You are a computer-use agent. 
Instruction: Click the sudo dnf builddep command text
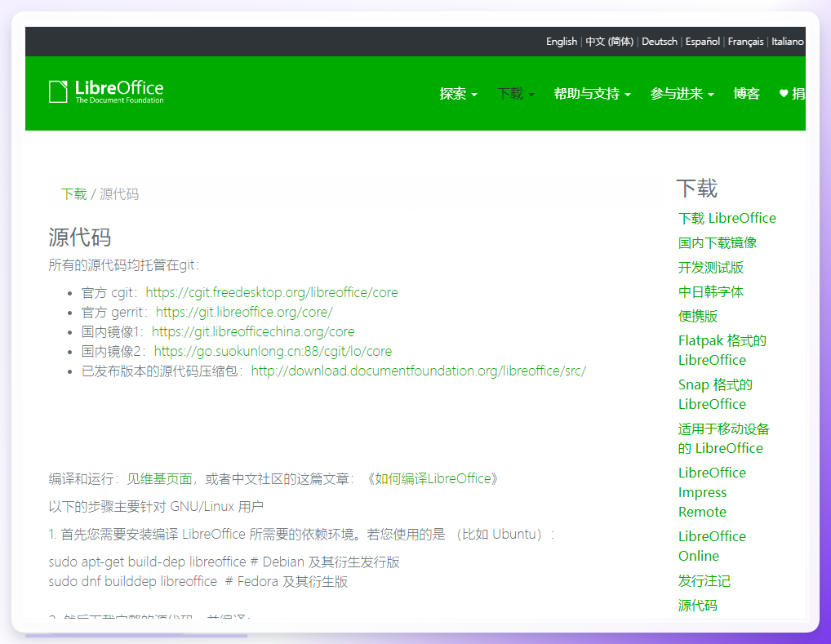click(x=198, y=581)
